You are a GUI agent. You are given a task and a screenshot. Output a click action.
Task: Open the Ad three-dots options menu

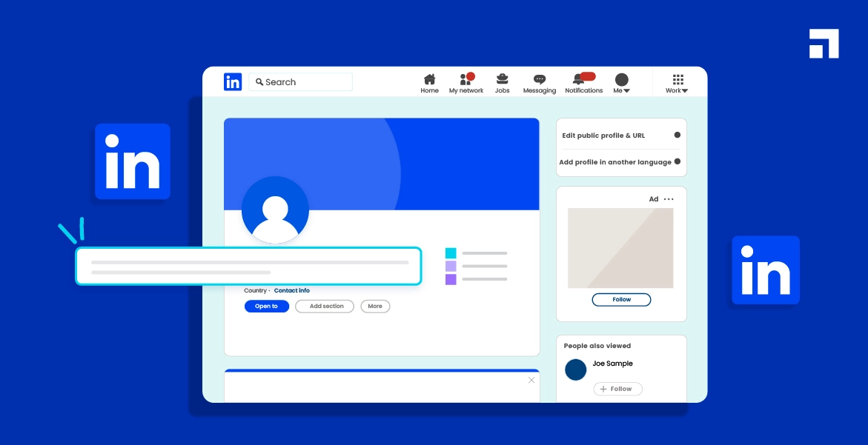[669, 199]
